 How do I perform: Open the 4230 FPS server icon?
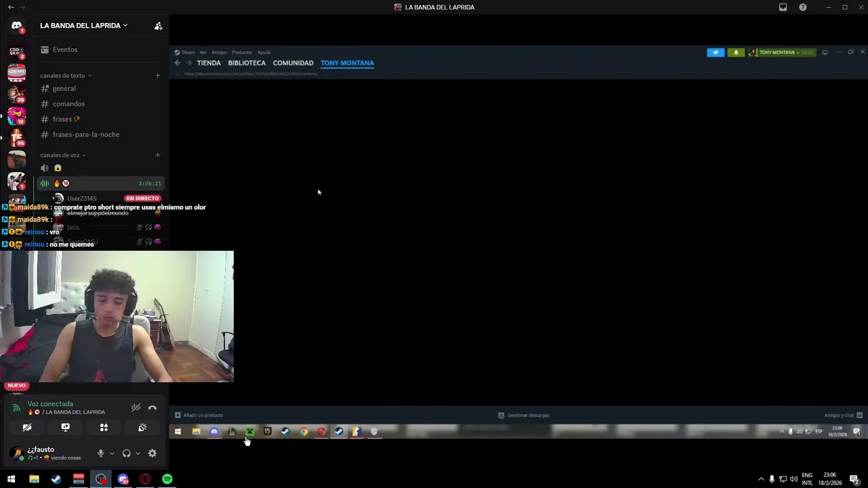coord(16,73)
